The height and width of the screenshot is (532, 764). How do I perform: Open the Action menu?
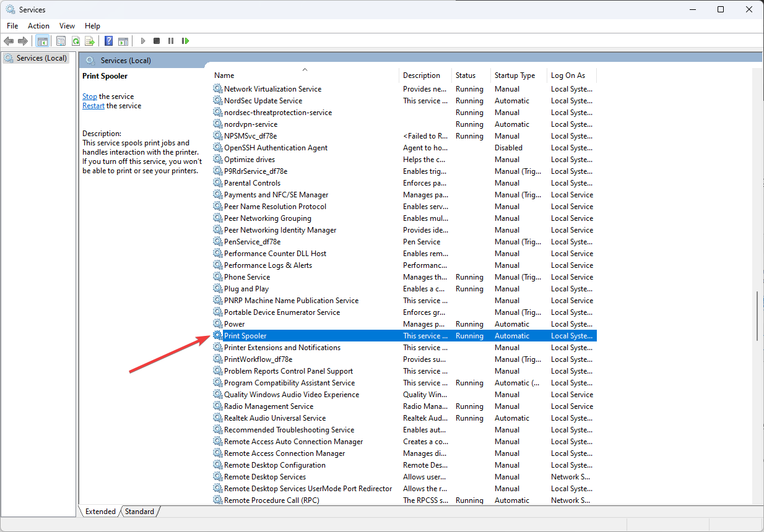(38, 26)
